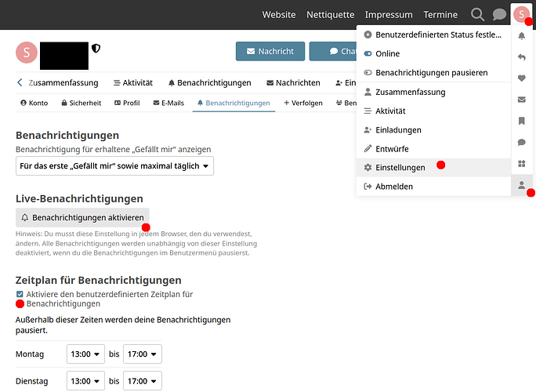The height and width of the screenshot is (392, 536).
Task: Open messages envelope tab in user menu
Action: [x=522, y=100]
